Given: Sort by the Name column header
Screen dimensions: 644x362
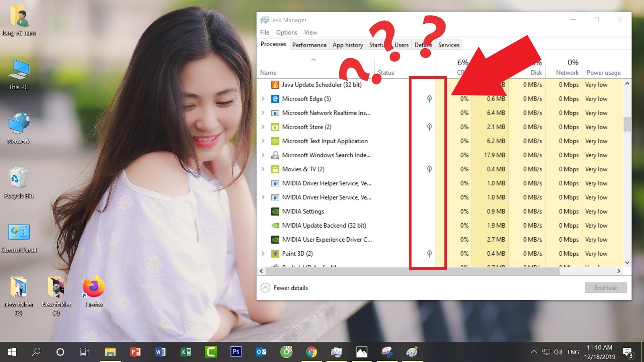Looking at the screenshot, I should (268, 73).
